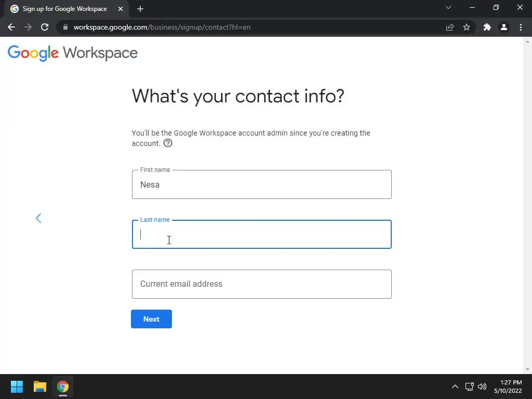This screenshot has width=532, height=399.
Task: Click the browser back arrow button
Action: (11, 27)
